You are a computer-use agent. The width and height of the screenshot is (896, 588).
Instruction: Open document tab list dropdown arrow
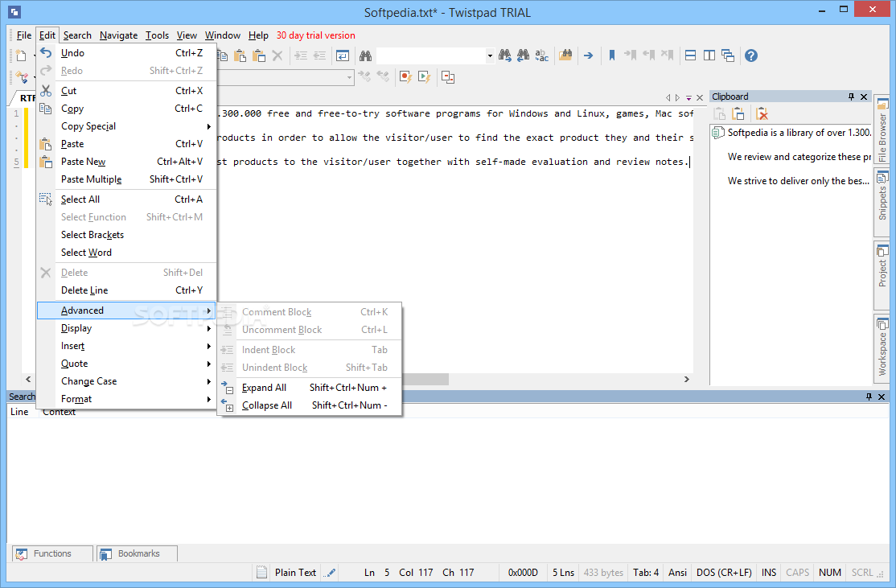coord(689,97)
